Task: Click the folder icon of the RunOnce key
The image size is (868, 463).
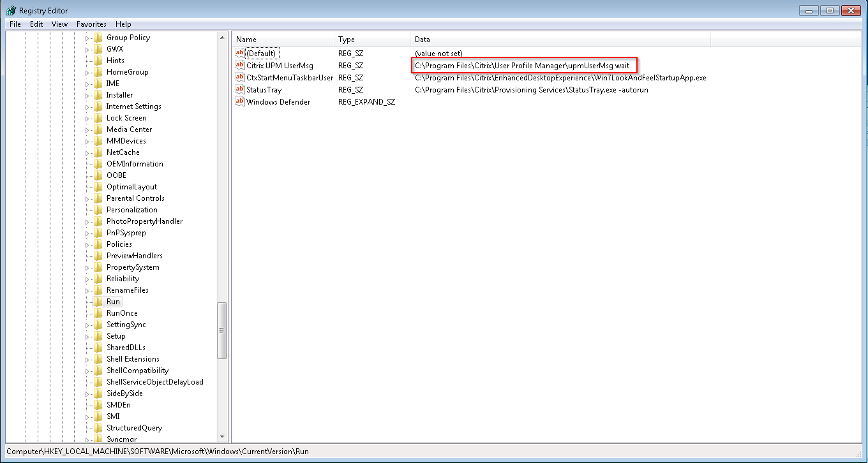Action: [x=98, y=312]
